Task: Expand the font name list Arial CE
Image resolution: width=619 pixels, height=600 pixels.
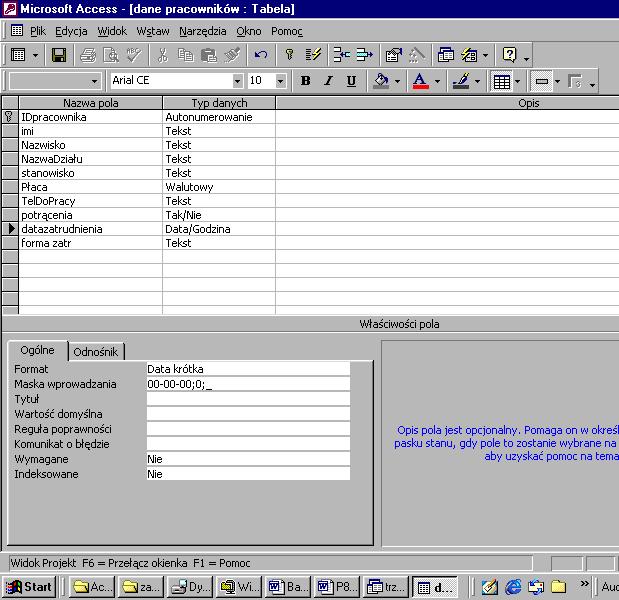Action: click(237, 81)
